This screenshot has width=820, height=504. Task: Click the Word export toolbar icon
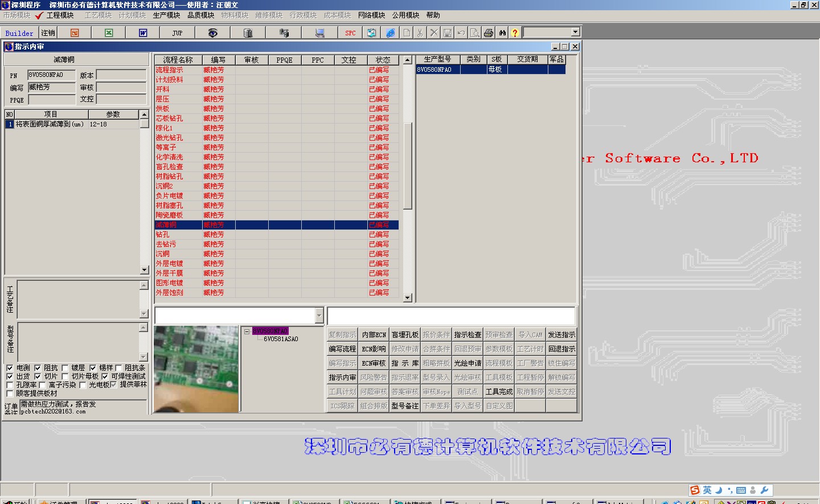tap(143, 33)
